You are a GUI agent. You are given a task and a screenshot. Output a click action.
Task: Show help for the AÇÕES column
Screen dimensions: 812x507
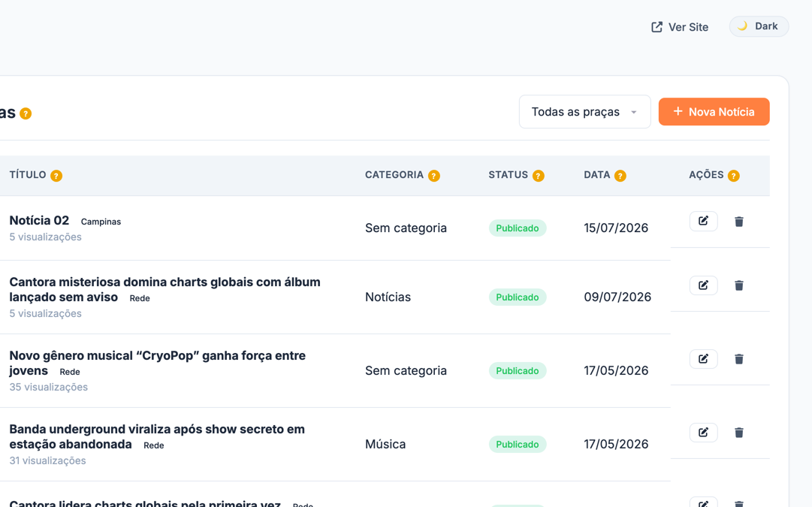tap(733, 176)
